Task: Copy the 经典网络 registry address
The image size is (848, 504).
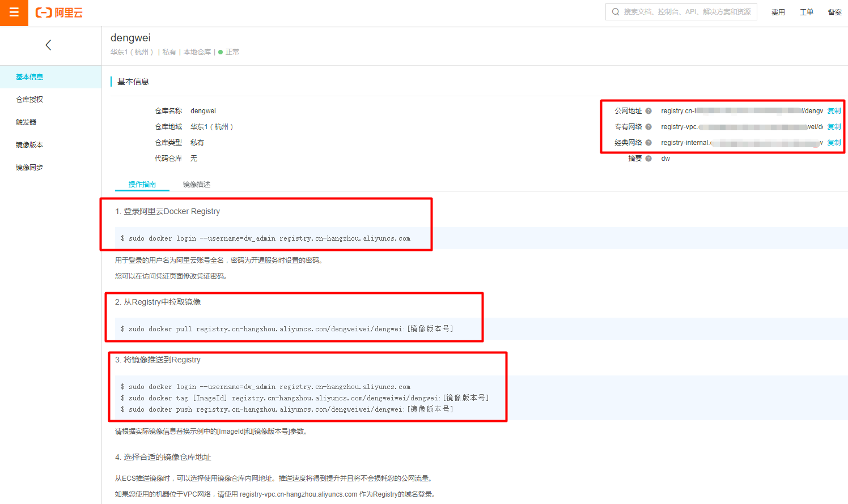Action: pyautogui.click(x=834, y=143)
